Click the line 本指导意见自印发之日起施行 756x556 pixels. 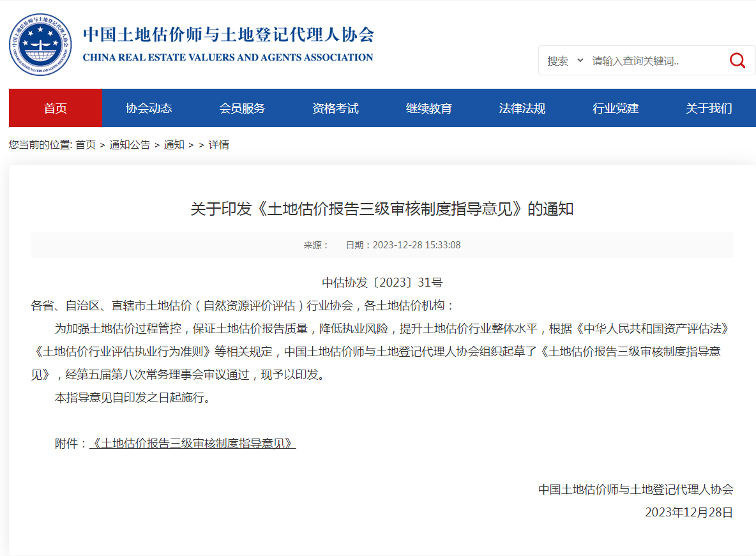[132, 397]
